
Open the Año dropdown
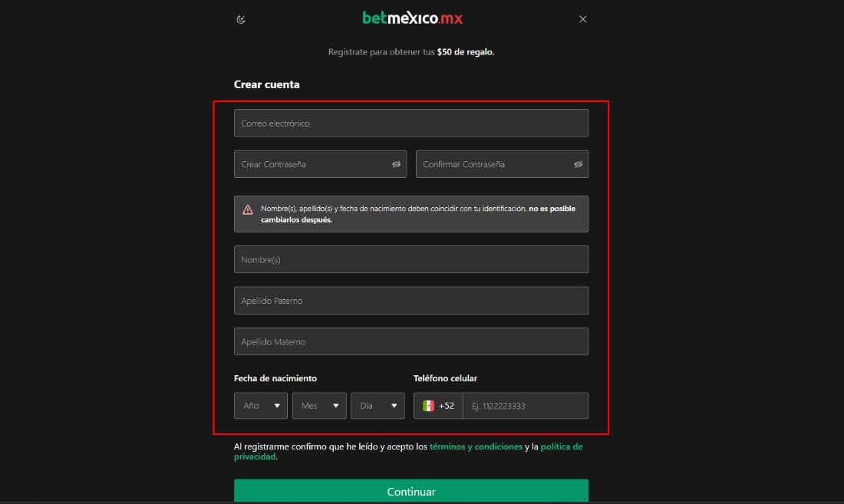(x=261, y=406)
